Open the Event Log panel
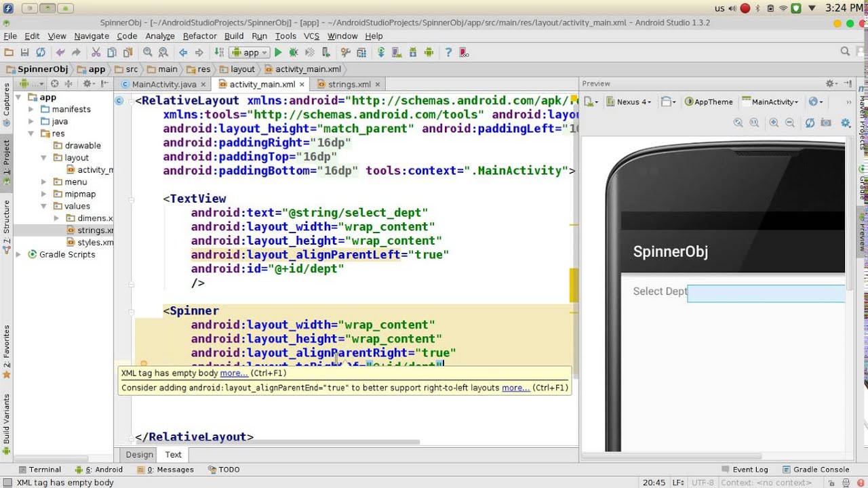 click(x=745, y=469)
